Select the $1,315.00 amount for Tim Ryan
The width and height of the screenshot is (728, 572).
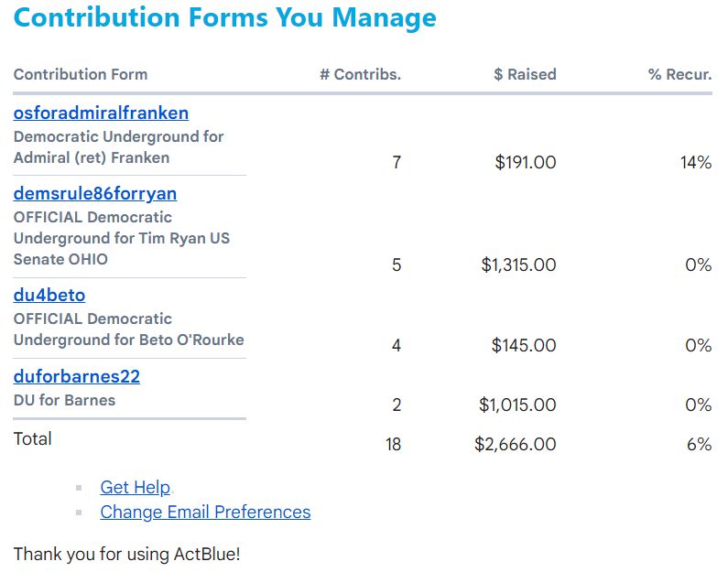point(518,264)
